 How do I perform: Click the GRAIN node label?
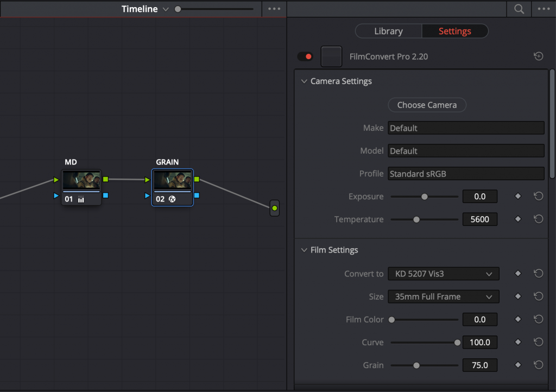click(167, 162)
